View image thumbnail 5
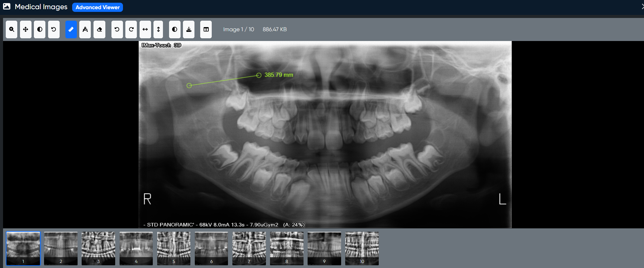644x268 pixels. (x=174, y=248)
